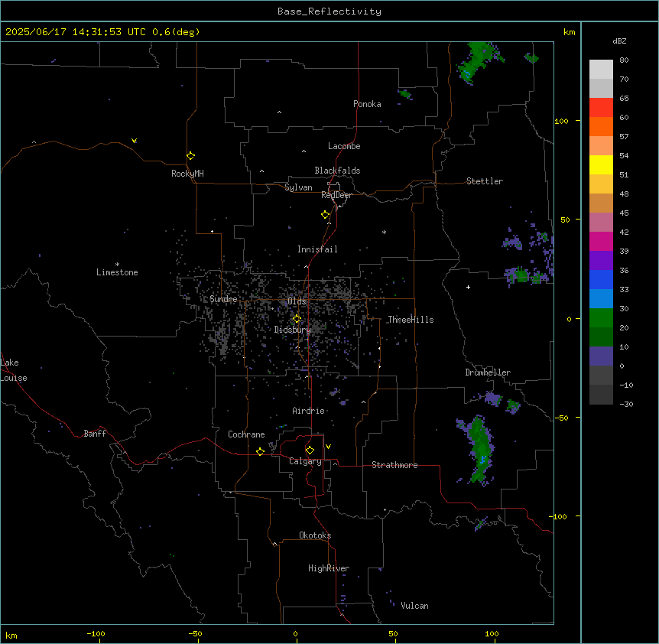Image resolution: width=659 pixels, height=644 pixels.
Task: Click the HighRiver label
Action: pyautogui.click(x=329, y=568)
